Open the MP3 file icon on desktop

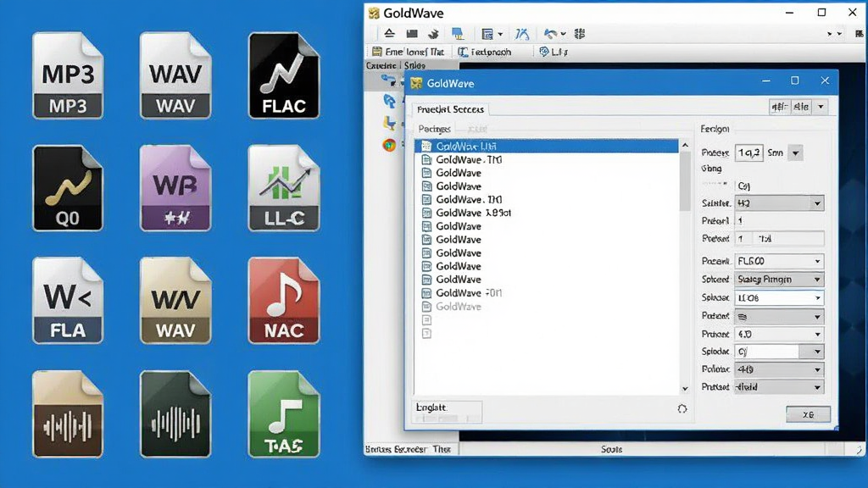(x=68, y=75)
